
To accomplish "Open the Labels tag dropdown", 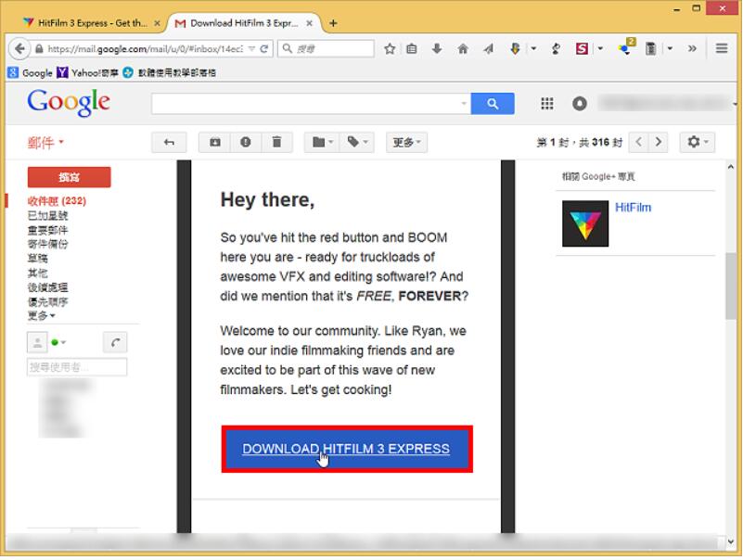I will pos(357,142).
